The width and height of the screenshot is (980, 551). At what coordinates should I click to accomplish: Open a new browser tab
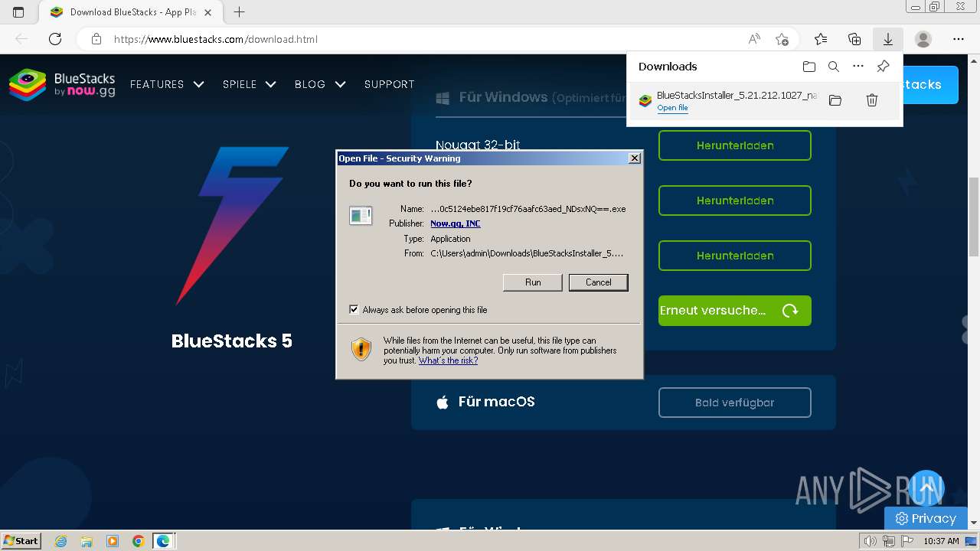coord(240,12)
